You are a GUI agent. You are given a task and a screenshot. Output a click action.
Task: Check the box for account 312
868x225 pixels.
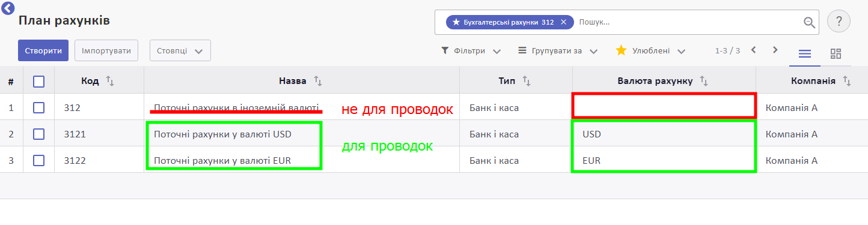[x=39, y=107]
